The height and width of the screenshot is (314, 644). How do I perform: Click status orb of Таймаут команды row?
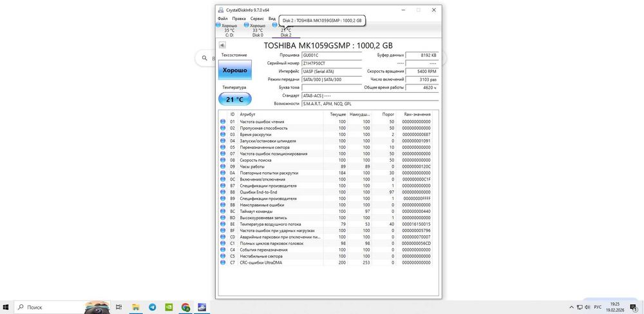pyautogui.click(x=223, y=211)
